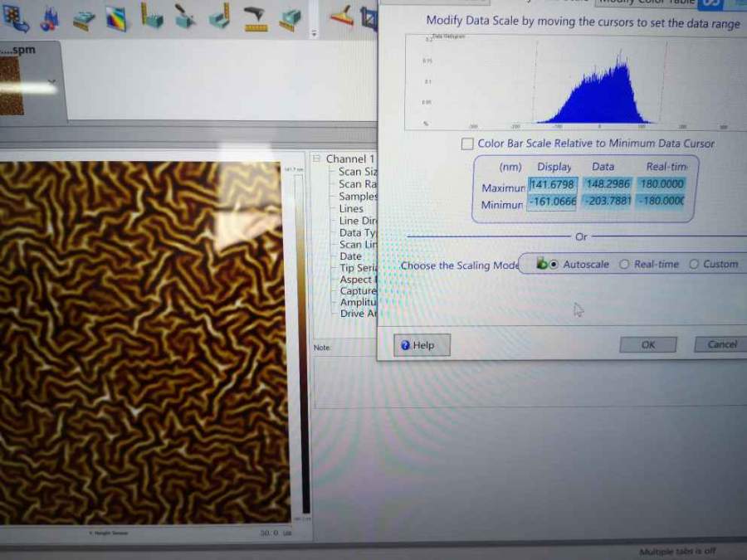Select the teal block on yellow ruler tool
The width and height of the screenshot is (747, 560).
coord(85,20)
